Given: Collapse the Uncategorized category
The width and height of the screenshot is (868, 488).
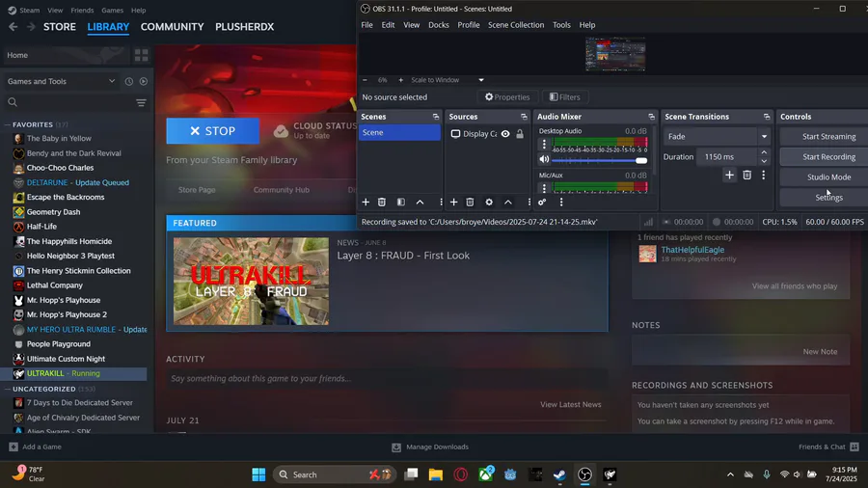Looking at the screenshot, I should (x=8, y=389).
